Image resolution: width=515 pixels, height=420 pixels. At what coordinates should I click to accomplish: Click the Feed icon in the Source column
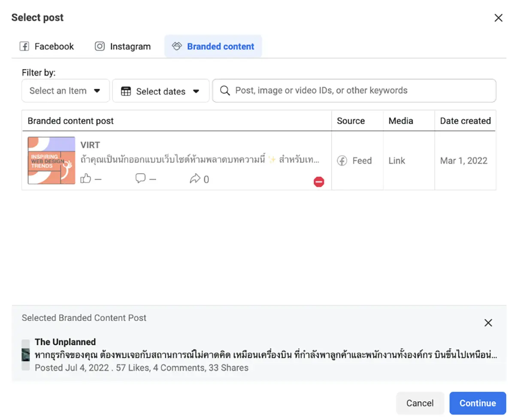(x=342, y=160)
